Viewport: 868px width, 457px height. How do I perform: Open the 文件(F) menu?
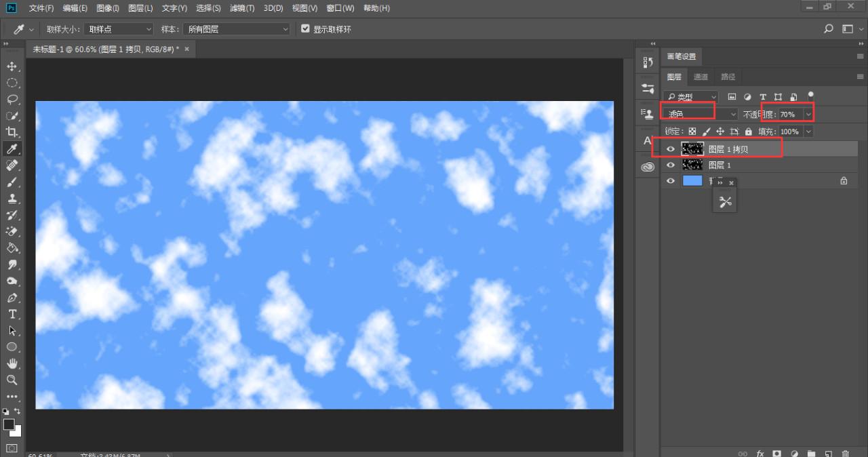coord(42,8)
